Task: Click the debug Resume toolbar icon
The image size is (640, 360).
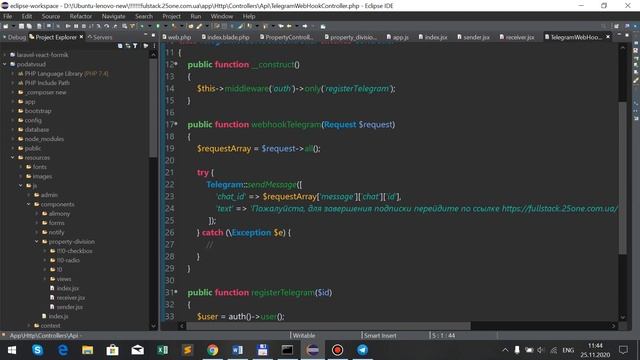Action: [68, 26]
